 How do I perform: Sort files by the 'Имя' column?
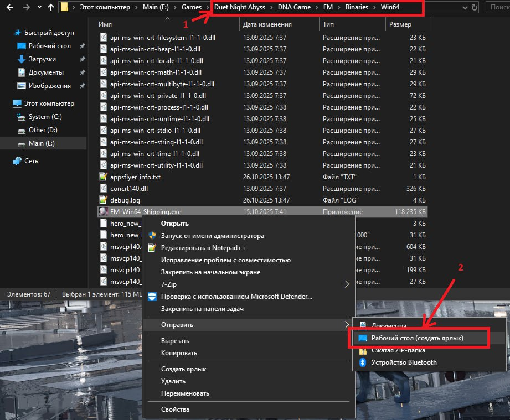coord(105,24)
